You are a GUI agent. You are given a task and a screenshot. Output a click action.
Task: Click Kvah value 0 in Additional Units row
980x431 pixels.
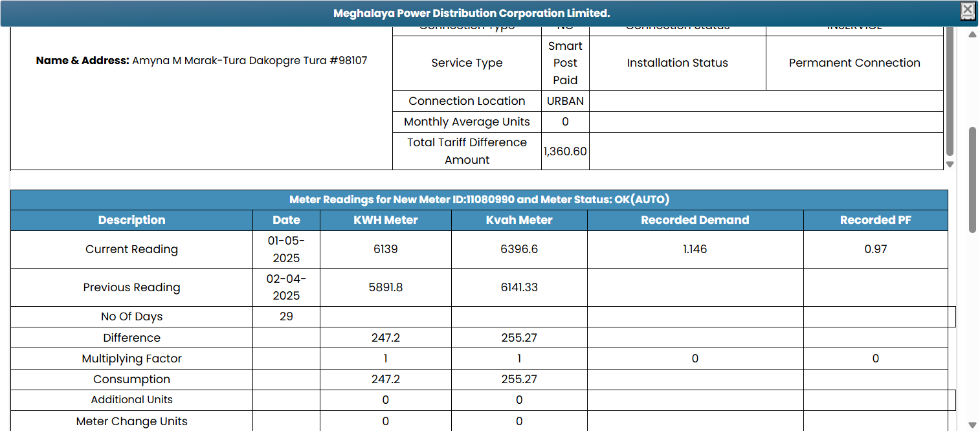[519, 400]
